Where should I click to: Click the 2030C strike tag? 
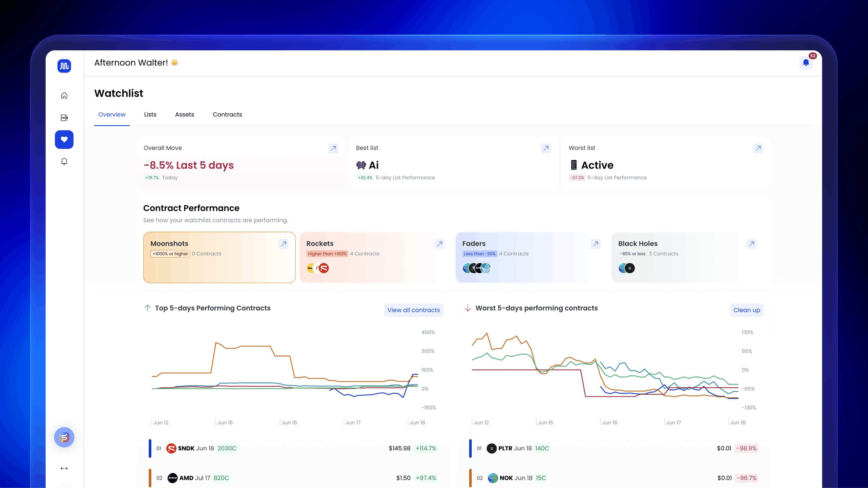(227, 448)
